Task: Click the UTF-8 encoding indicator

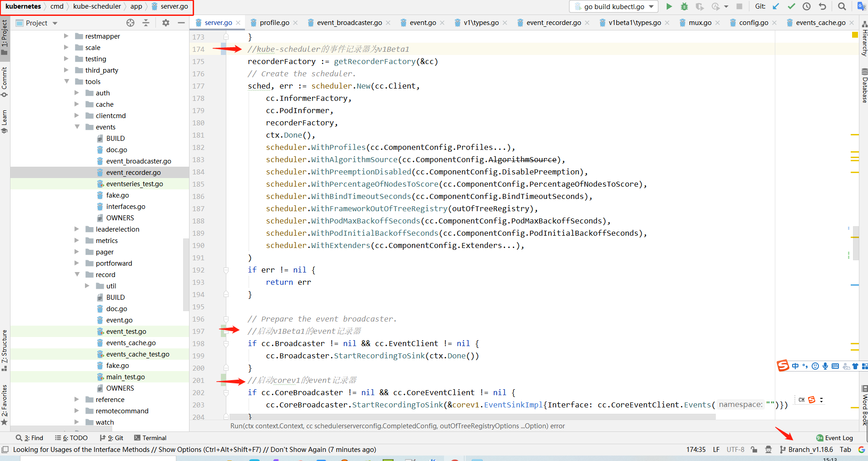Action: click(x=735, y=450)
